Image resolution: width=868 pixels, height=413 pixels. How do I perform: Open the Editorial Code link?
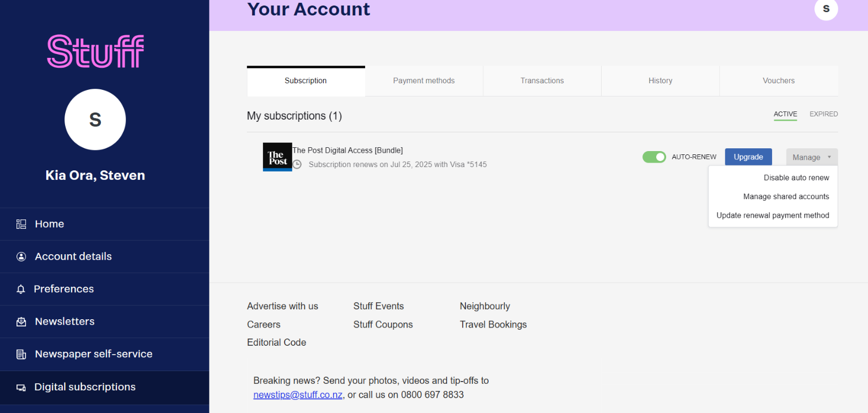click(276, 342)
